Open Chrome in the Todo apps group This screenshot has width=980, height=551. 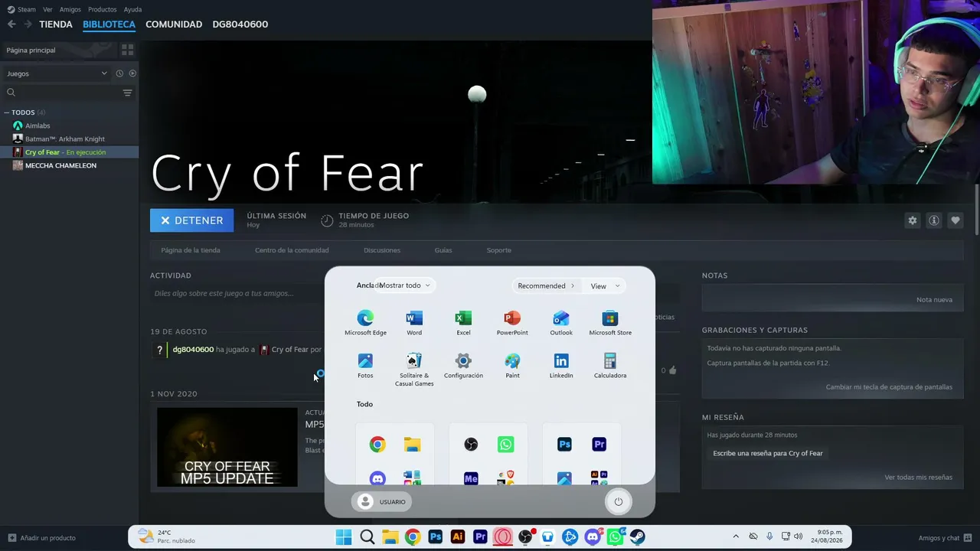tap(377, 445)
